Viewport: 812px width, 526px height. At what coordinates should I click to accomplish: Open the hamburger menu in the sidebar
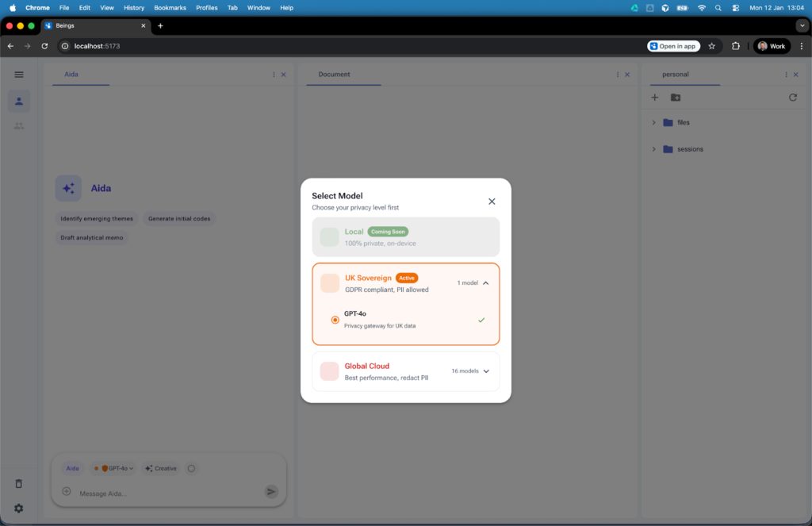19,75
